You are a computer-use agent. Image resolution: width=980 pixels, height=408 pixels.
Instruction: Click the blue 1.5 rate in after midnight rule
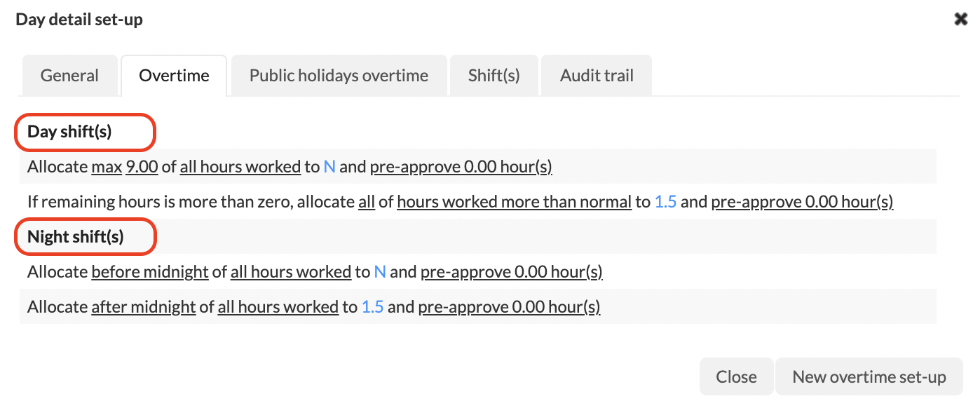(x=372, y=307)
